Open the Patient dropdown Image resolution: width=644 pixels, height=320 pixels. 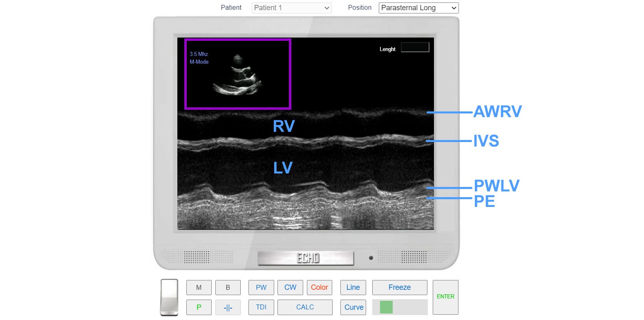pos(291,8)
